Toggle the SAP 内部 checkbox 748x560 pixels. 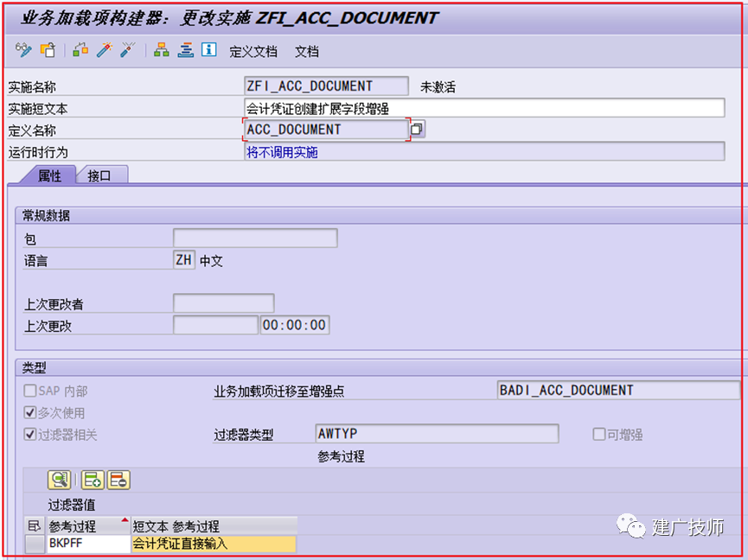click(x=30, y=391)
